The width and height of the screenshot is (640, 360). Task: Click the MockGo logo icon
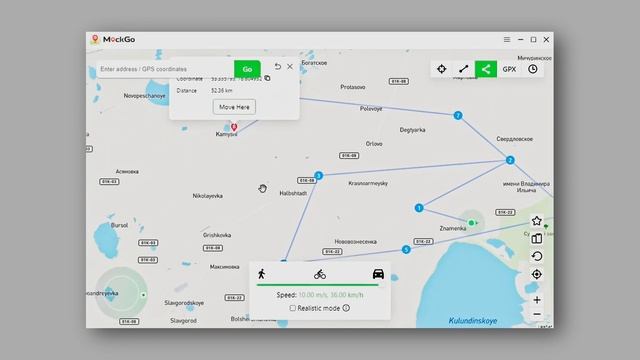click(95, 39)
